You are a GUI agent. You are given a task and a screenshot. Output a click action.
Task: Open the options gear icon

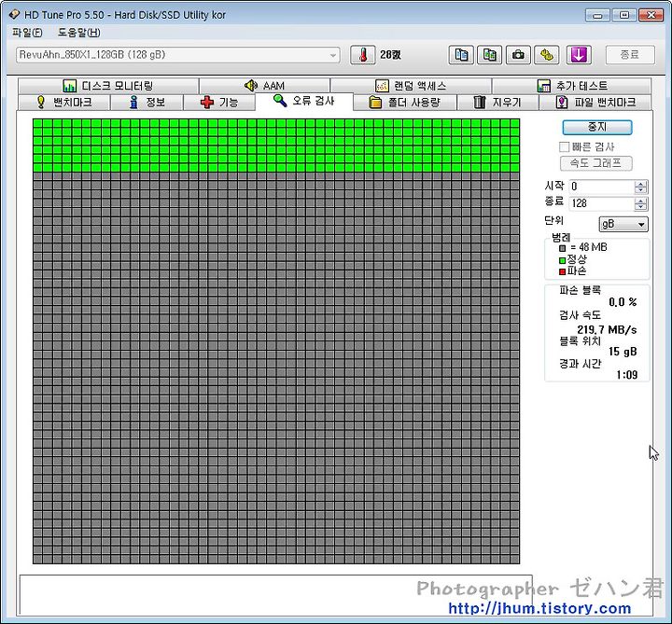546,55
